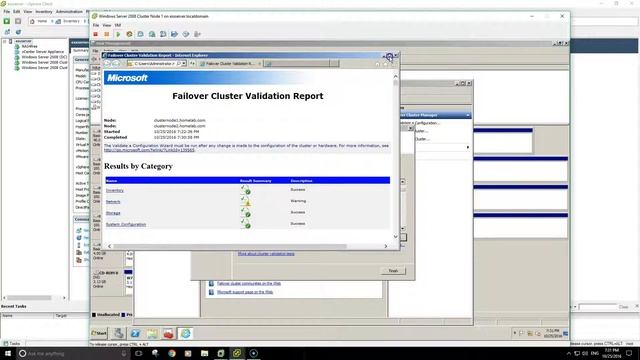Click report horizontal scrollbar right arrow

386,246
